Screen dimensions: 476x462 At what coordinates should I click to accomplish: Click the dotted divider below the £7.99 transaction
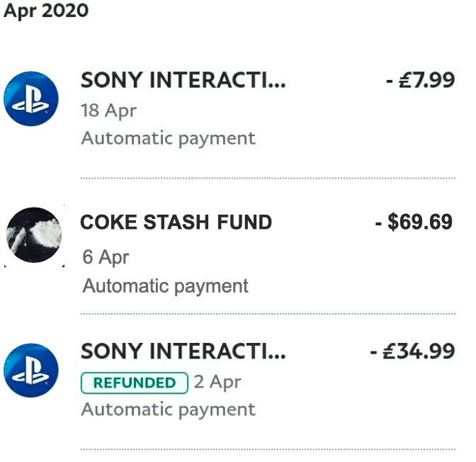coord(268,178)
